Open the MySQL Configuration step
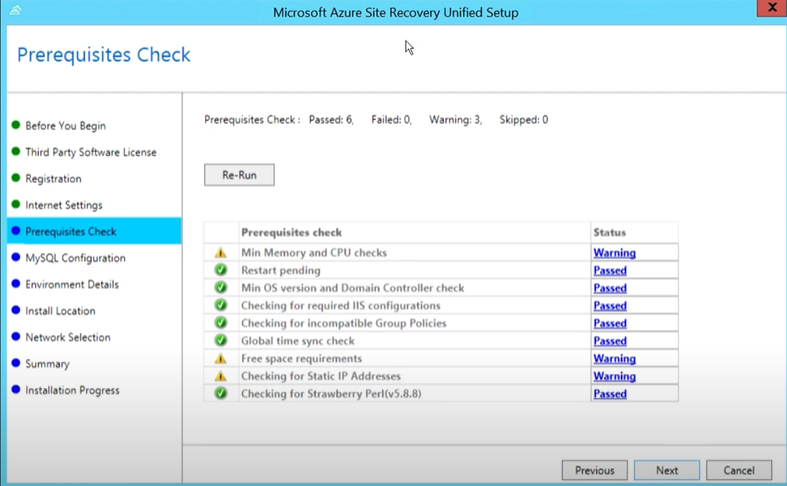The height and width of the screenshot is (486, 787). 75,258
